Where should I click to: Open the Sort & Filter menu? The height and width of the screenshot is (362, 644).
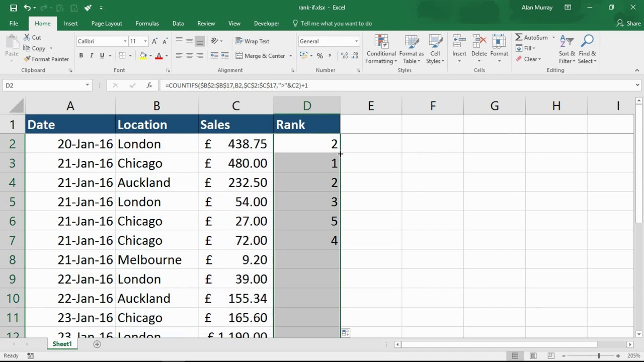(567, 49)
